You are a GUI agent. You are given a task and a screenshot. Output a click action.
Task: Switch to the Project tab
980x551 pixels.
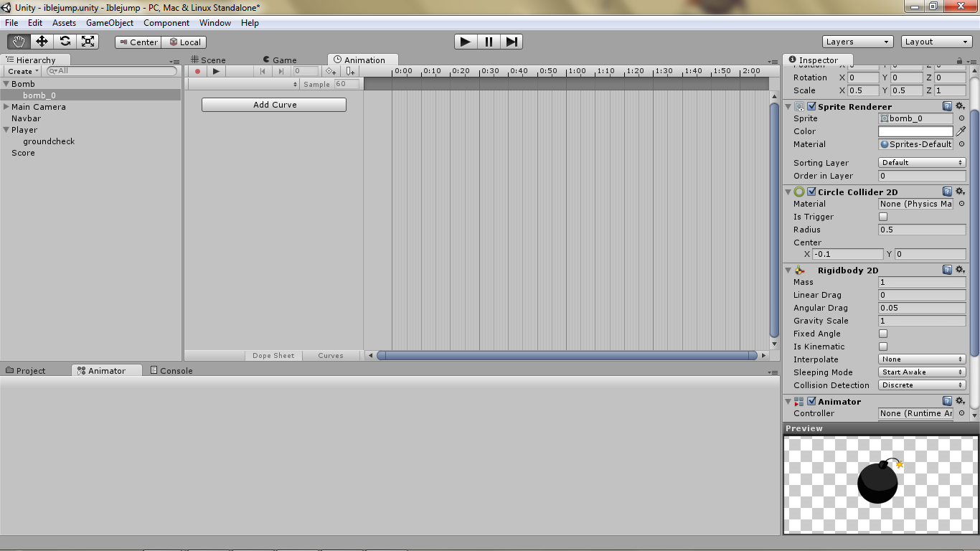click(x=26, y=371)
